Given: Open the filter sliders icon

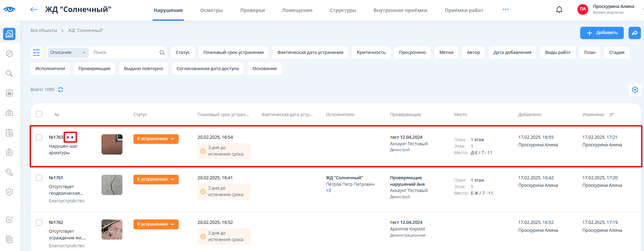Looking at the screenshot, I should 36,53.
